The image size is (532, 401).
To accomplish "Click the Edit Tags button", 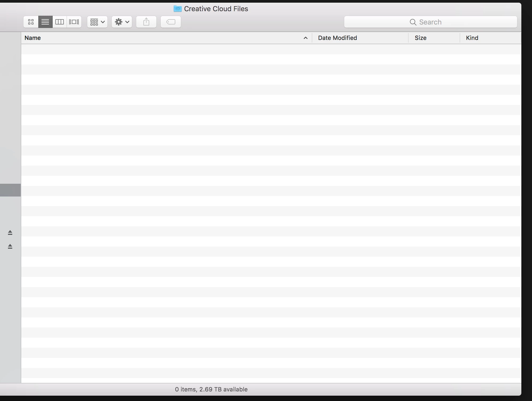I will 171,22.
